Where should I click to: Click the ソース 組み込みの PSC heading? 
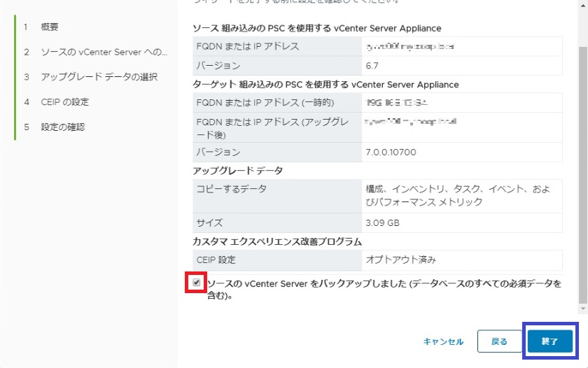[x=317, y=29]
